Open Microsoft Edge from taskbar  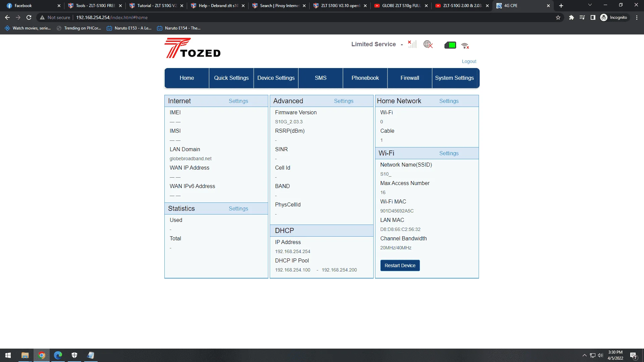[58, 355]
